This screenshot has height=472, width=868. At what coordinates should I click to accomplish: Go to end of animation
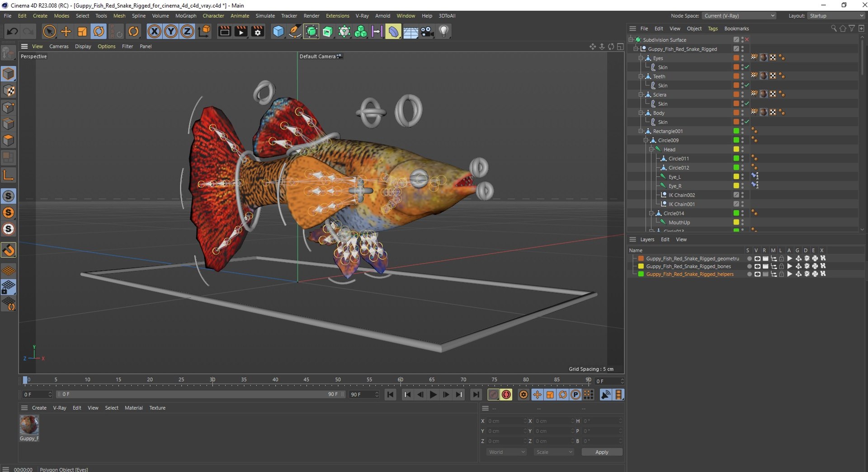[x=476, y=395]
